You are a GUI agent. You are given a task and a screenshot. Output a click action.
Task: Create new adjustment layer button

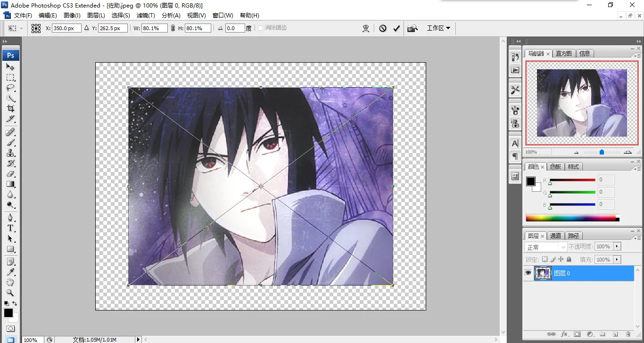(x=590, y=334)
